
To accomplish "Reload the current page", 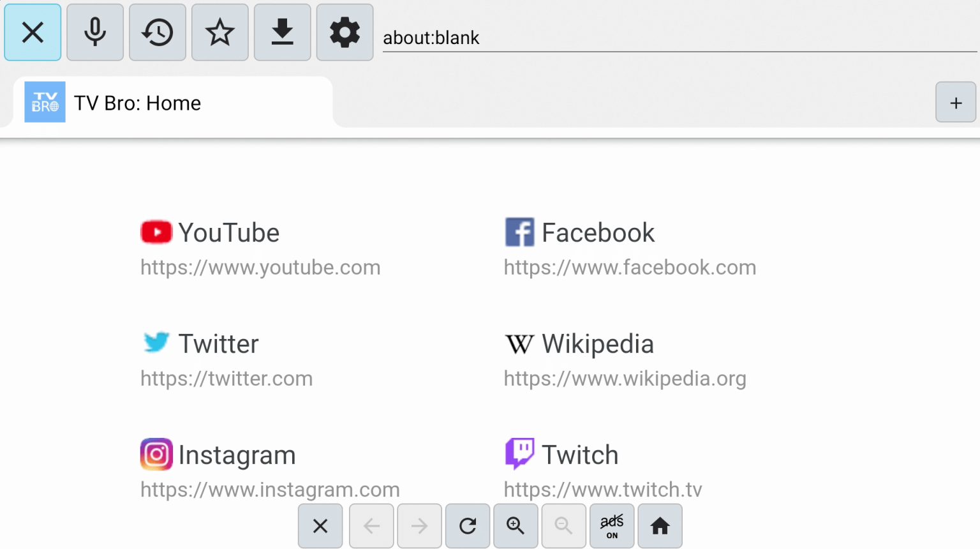I will [467, 526].
